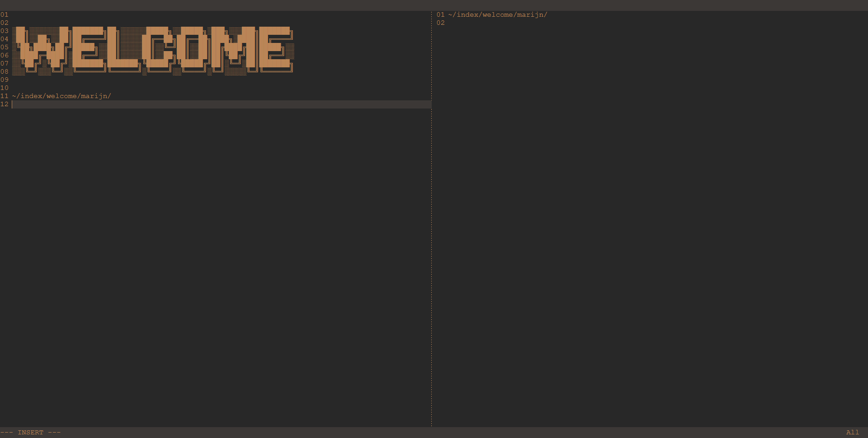Click line number 12 in left pane
868x438 pixels.
[5, 104]
